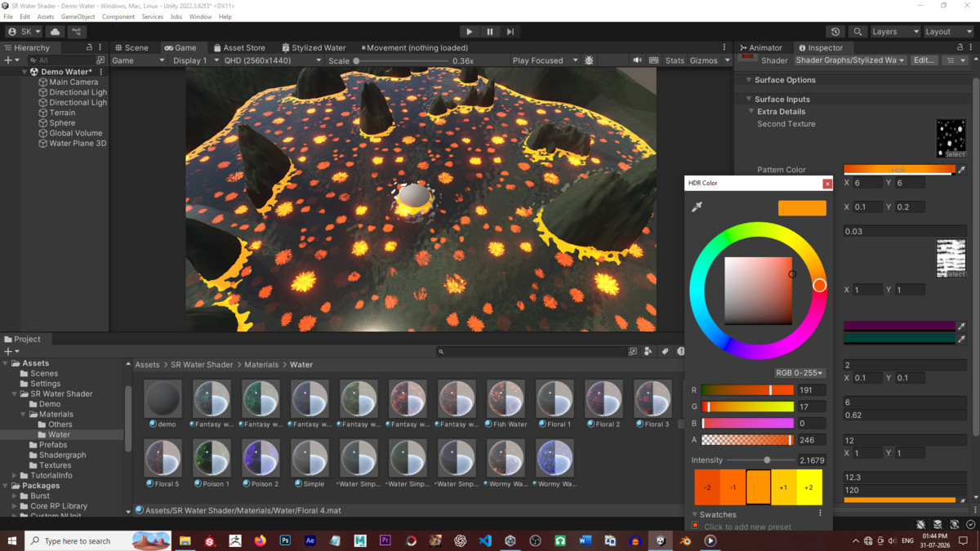Pause the game with the Pause button
980x551 pixels.
[x=489, y=32]
